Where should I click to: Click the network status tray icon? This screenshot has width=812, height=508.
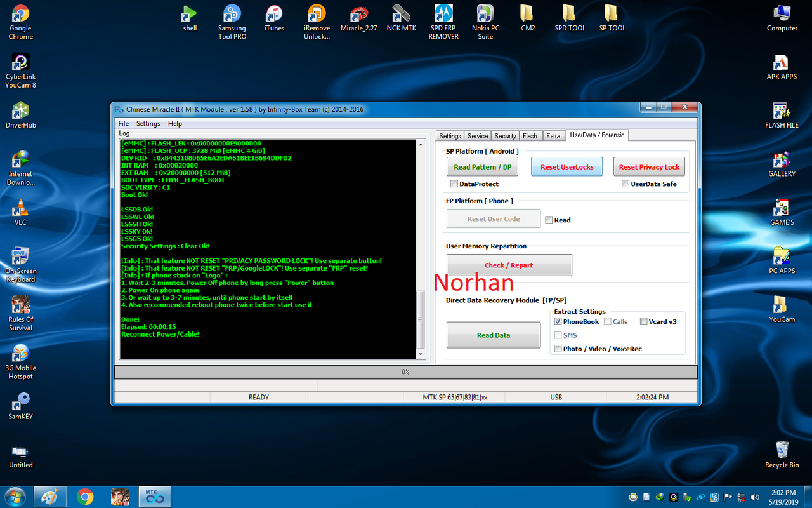[742, 497]
